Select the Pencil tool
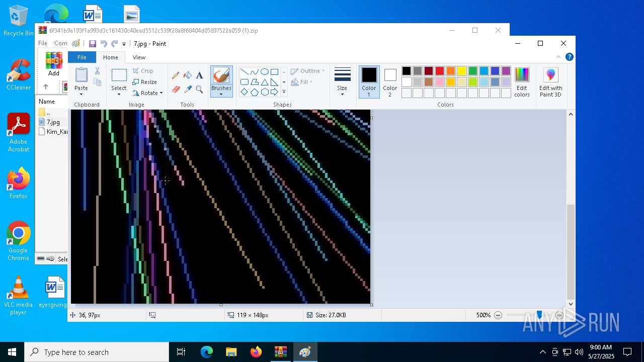Image resolution: width=644 pixels, height=362 pixels. (x=176, y=75)
